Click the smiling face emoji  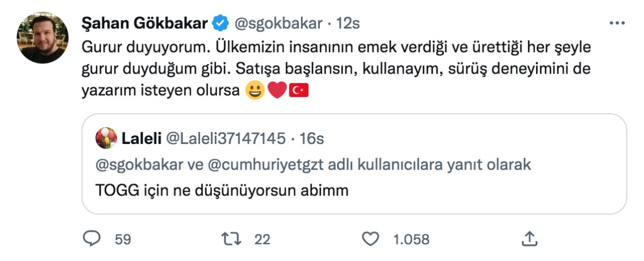tap(254, 90)
